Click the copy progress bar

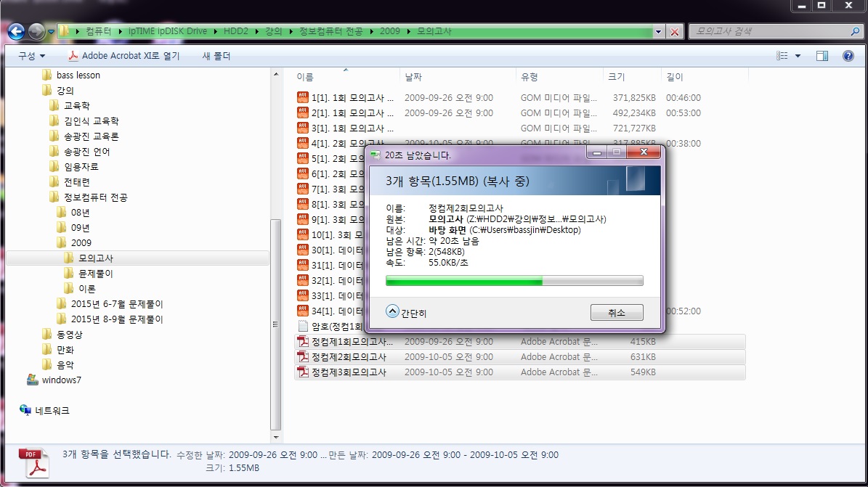[514, 281]
